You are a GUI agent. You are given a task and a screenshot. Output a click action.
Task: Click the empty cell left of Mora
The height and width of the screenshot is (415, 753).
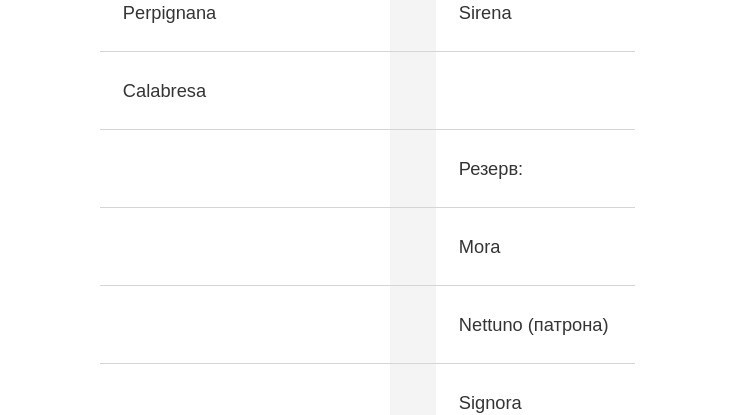245,247
